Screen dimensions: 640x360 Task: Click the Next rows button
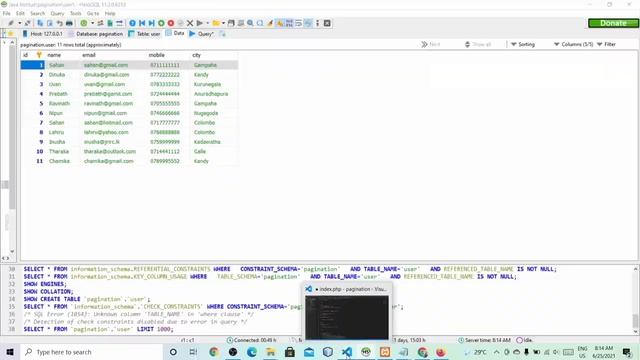[x=431, y=44]
